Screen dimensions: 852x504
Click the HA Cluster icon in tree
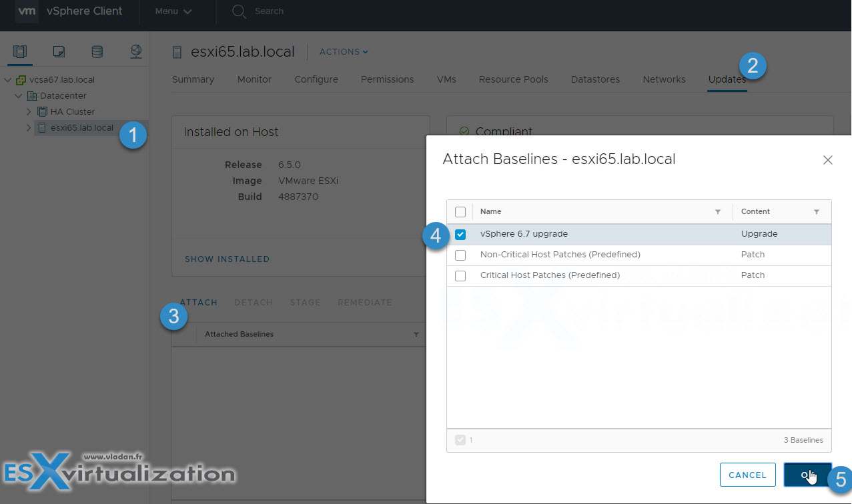(43, 112)
